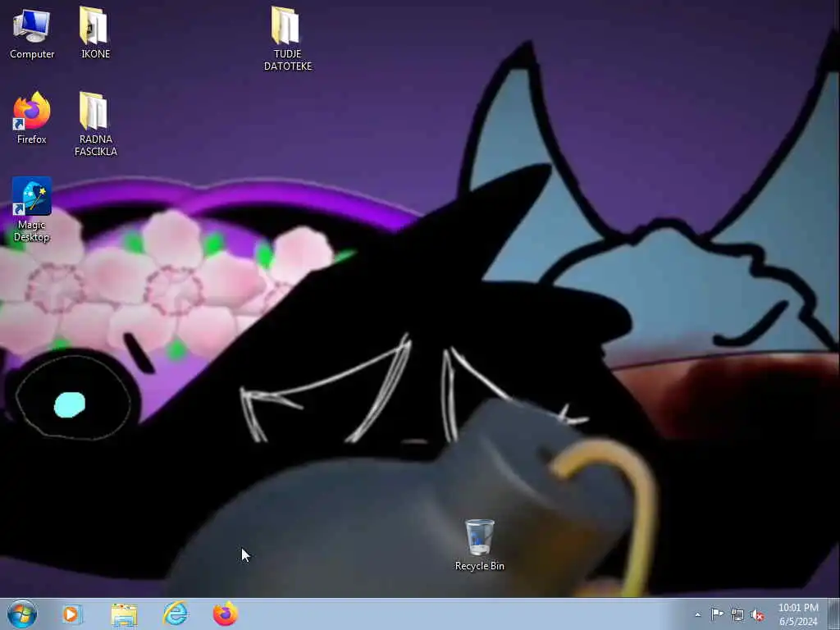Select the Recycle Bin icon
This screenshot has height=630, width=840.
pyautogui.click(x=479, y=545)
